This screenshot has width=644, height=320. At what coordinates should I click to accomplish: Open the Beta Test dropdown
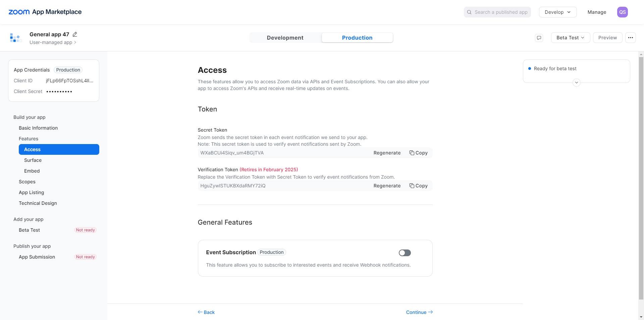[570, 38]
